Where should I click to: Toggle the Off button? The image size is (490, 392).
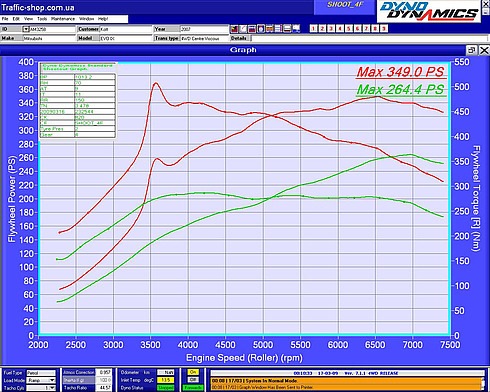point(193,380)
